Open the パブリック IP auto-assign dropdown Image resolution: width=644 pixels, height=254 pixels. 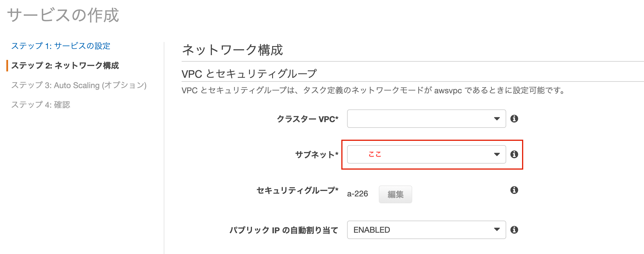[426, 230]
